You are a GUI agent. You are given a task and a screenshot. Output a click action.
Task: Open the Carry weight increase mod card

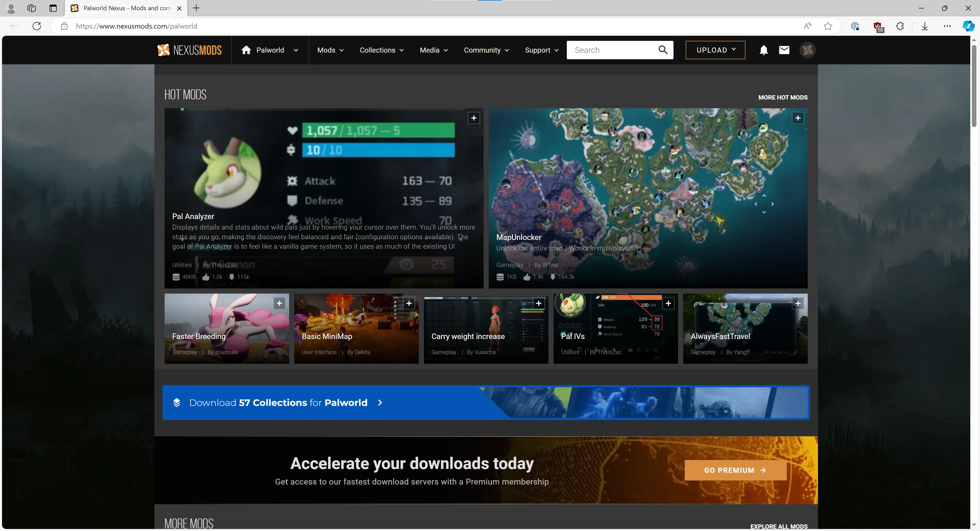[x=486, y=329]
